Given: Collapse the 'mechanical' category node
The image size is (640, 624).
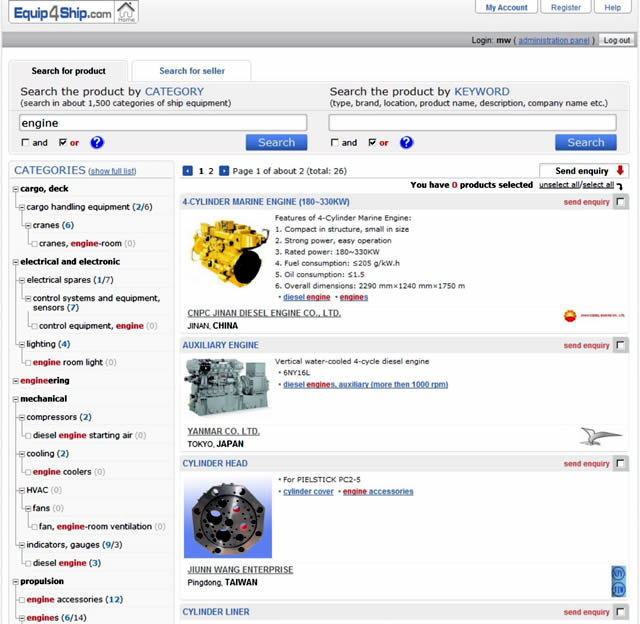Looking at the screenshot, I should [x=15, y=398].
